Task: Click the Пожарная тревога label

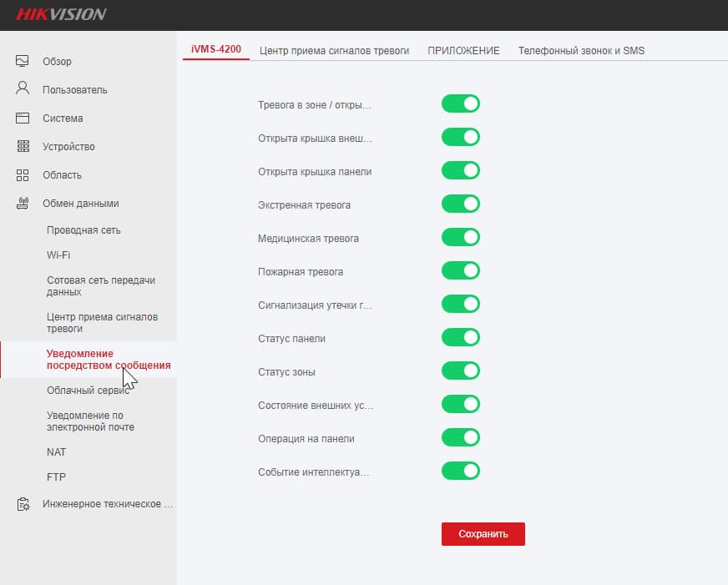Action: (x=301, y=272)
